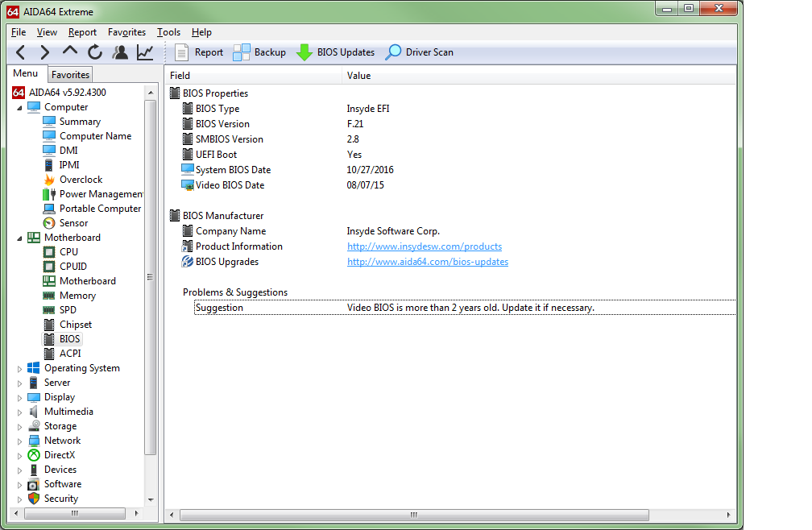Screen dimensions: 812x530
Task: Click the CPUID chip icon
Action: (x=49, y=267)
